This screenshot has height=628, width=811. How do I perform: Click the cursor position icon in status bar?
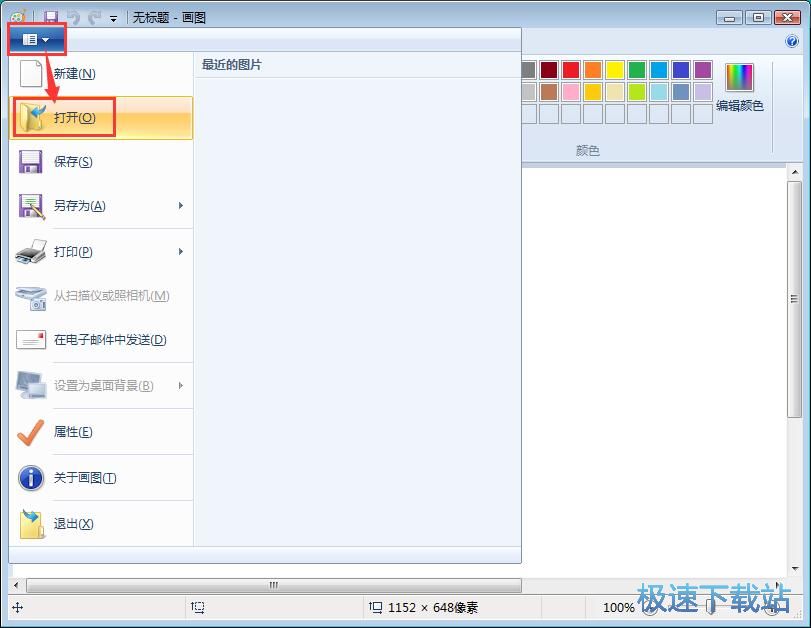[18, 607]
